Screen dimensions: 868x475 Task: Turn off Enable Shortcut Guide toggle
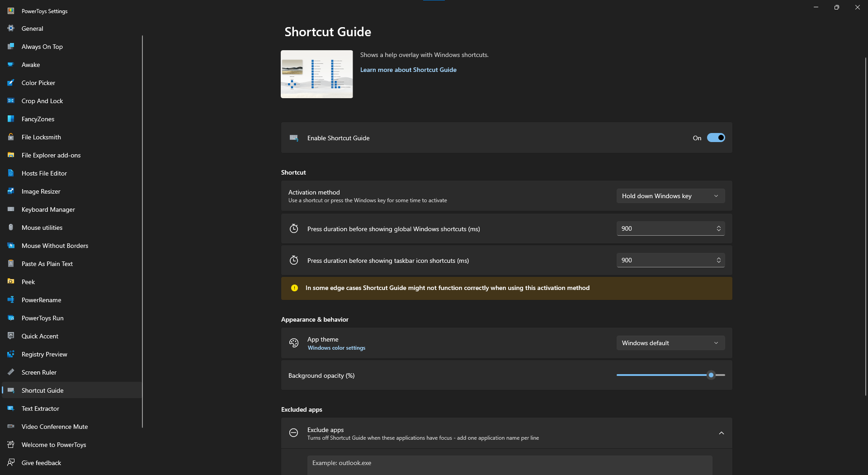[716, 138]
